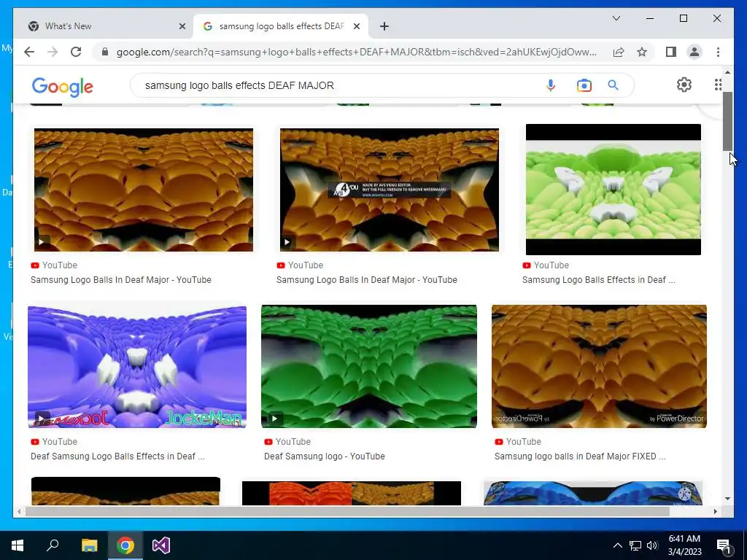747x560 pixels.
Task: Click the vertical scrollbar thumb
Action: (727, 122)
